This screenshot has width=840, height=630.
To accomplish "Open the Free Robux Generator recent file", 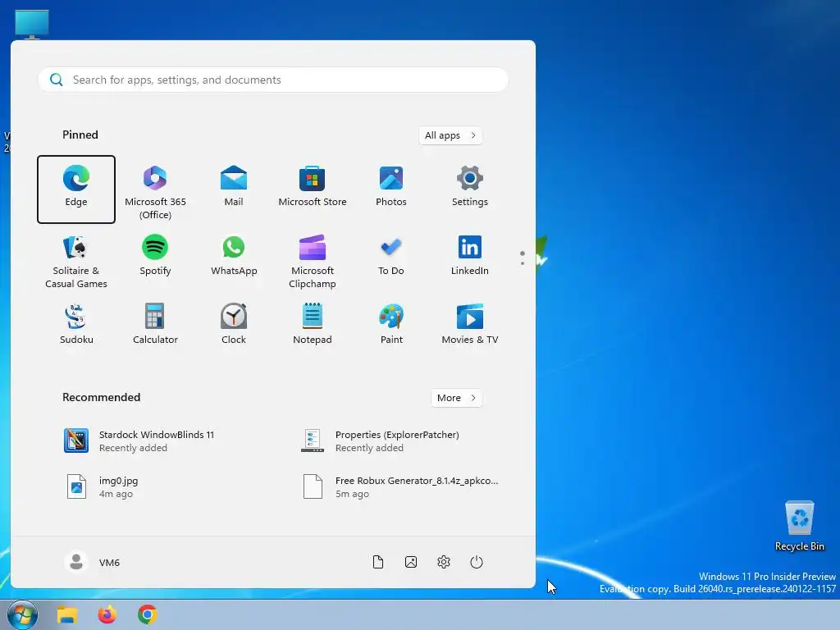I will (x=402, y=487).
